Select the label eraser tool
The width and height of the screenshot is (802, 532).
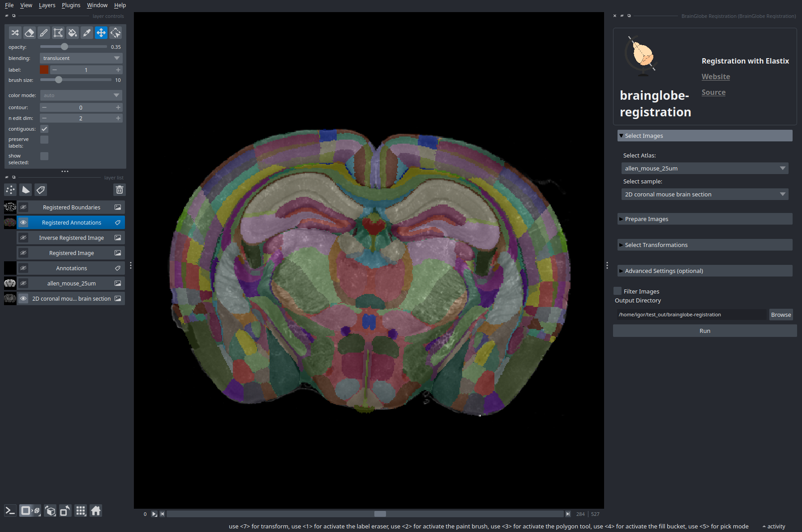click(x=29, y=33)
